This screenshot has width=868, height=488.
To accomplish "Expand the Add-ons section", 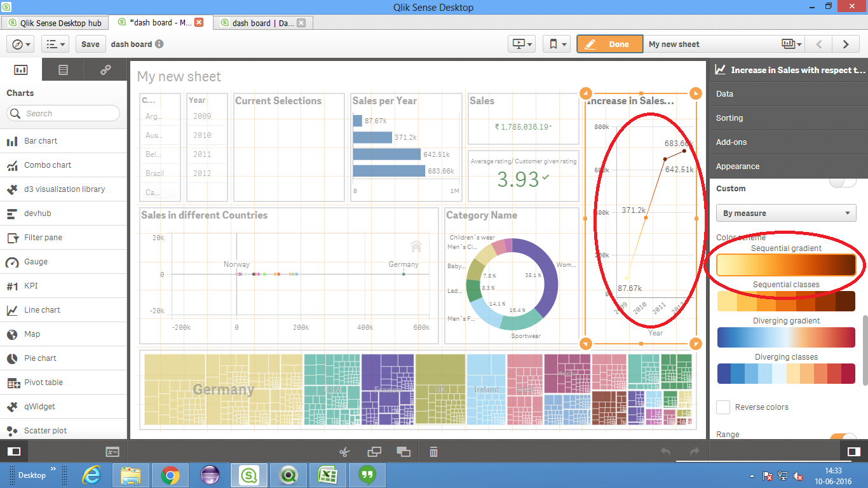I will click(x=789, y=142).
